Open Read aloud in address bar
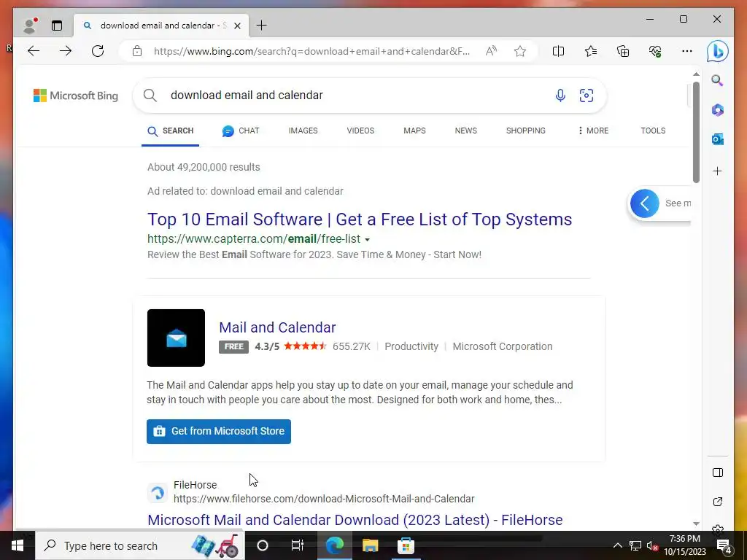Screen dimensions: 747x560 click(491, 51)
